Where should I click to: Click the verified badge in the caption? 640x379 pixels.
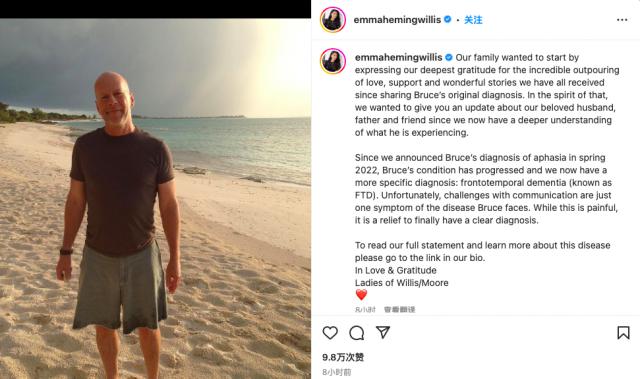[x=449, y=57]
